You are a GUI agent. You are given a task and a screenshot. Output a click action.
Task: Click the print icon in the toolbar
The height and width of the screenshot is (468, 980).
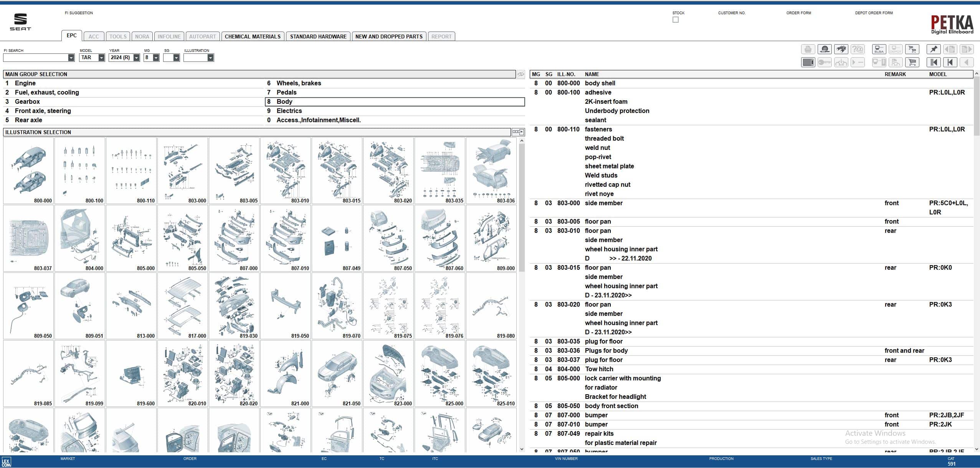808,49
